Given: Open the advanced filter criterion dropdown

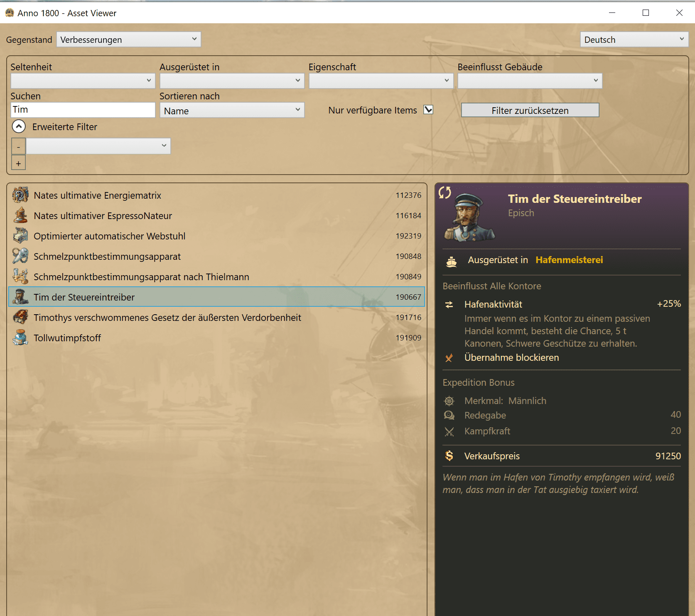Looking at the screenshot, I should (x=98, y=146).
